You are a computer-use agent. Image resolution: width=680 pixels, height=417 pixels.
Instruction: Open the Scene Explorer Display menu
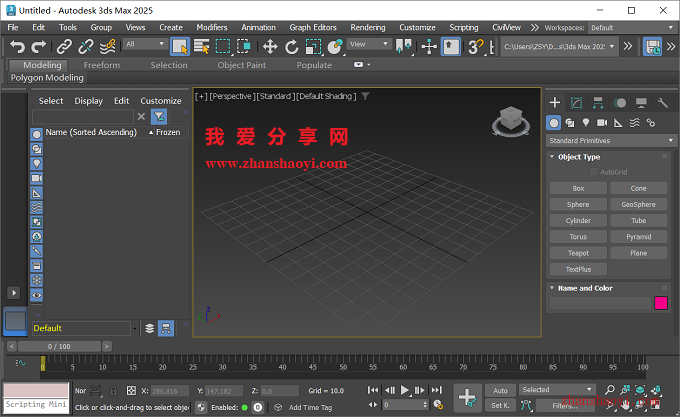tap(88, 101)
